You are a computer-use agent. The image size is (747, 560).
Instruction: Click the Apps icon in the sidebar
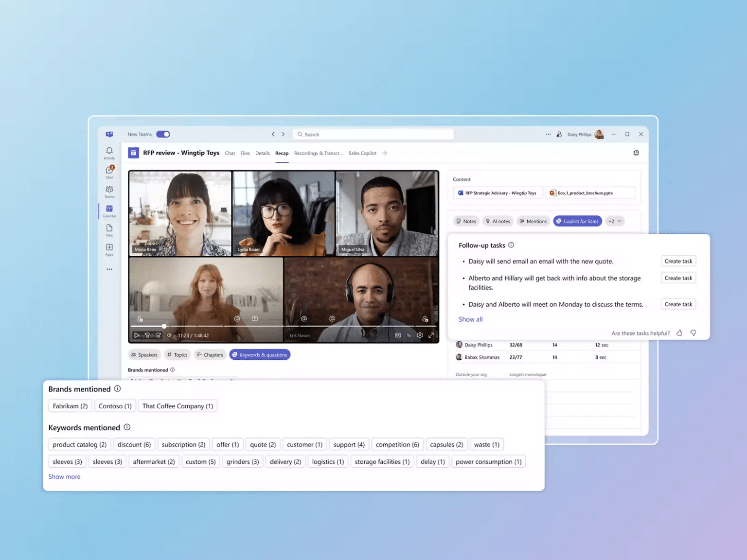pos(109,249)
